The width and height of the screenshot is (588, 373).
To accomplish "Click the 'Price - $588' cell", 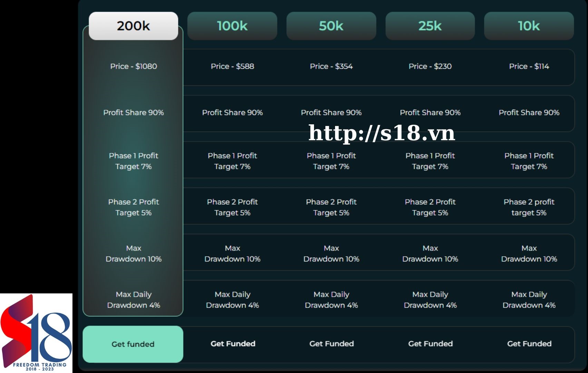I will [x=232, y=66].
